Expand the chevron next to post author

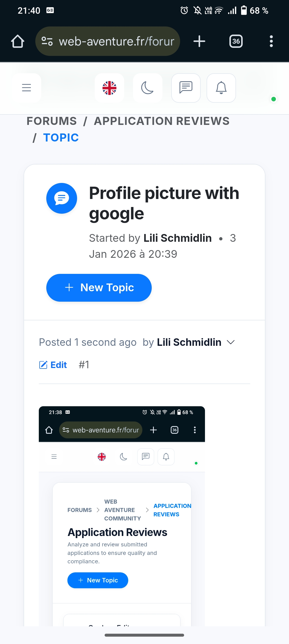click(x=230, y=342)
